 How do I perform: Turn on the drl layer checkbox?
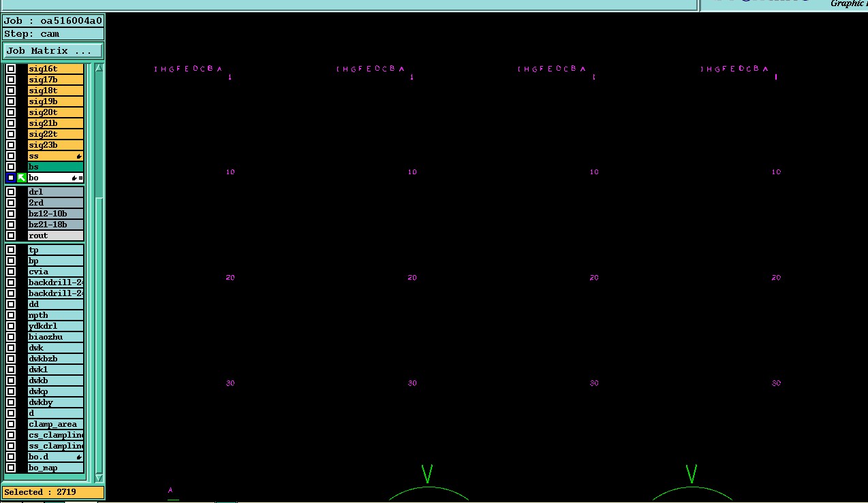click(11, 192)
